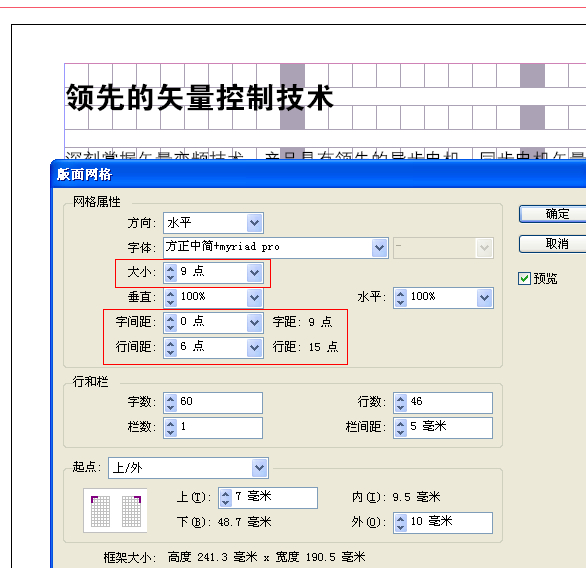
Task: Open the 起点 start point dropdown
Action: point(259,468)
